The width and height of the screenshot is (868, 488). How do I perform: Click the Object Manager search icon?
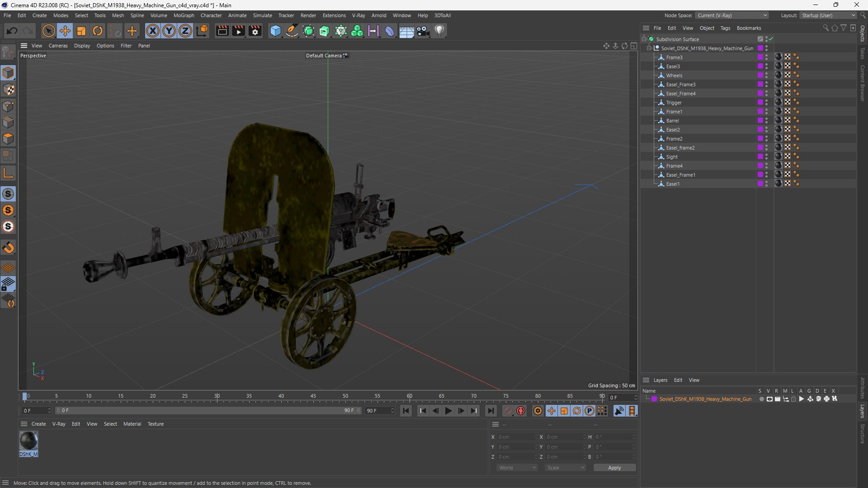(826, 28)
